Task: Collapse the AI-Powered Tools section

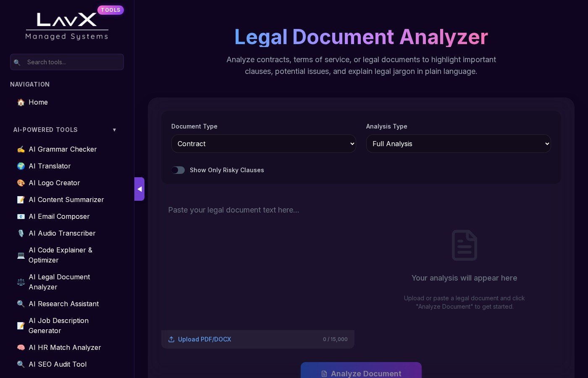Action: [115, 130]
